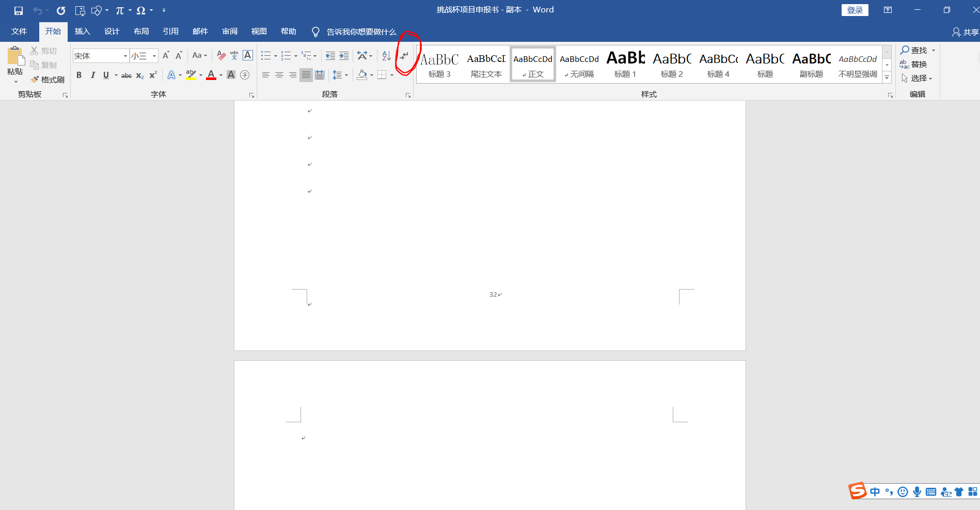Viewport: 980px width, 510px height.
Task: Open the font size dropdown showing 小三
Action: tap(154, 56)
